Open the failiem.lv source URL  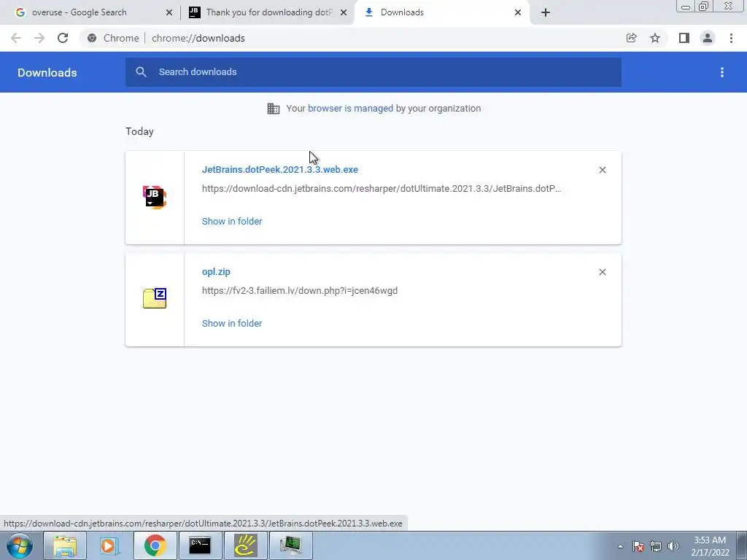300,290
